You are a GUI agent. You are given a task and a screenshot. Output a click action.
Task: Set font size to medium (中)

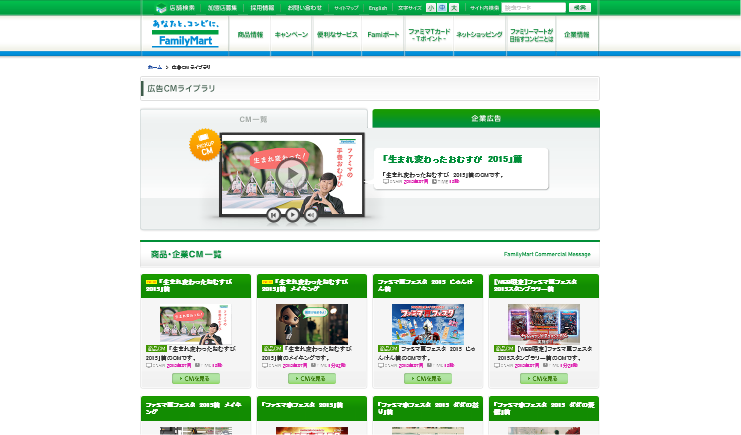click(442, 8)
